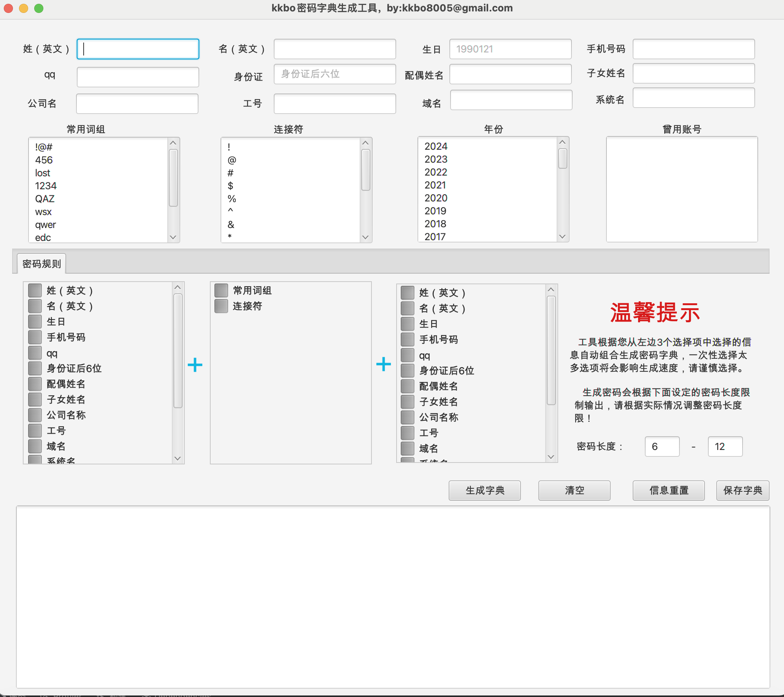The width and height of the screenshot is (784, 697).
Task: Click the 信息重置 button
Action: [x=668, y=490]
